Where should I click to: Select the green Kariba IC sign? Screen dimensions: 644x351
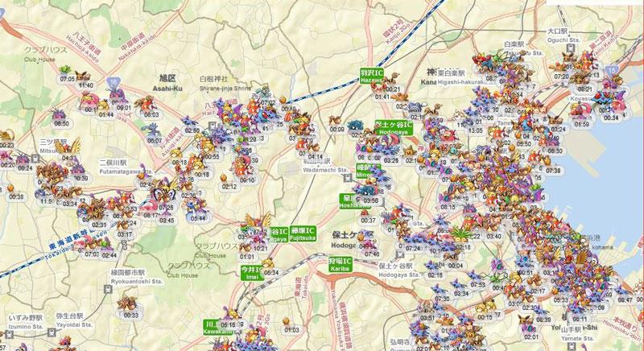[341, 265]
